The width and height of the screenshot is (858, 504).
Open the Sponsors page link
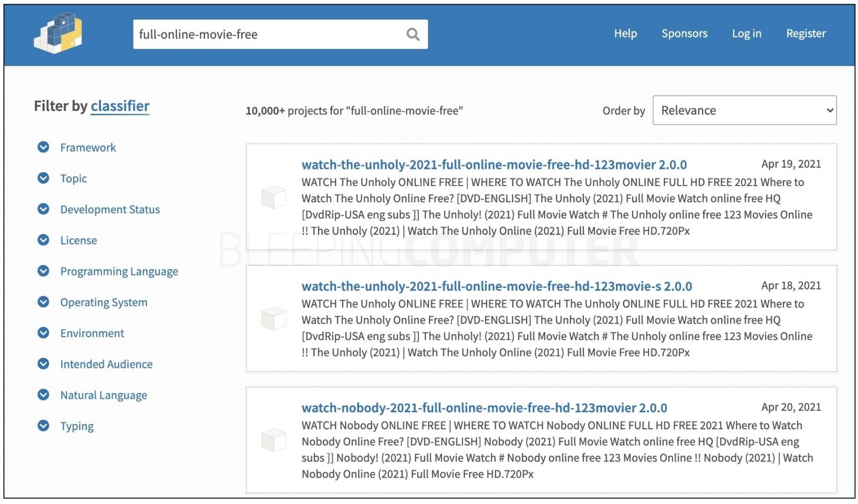(684, 33)
